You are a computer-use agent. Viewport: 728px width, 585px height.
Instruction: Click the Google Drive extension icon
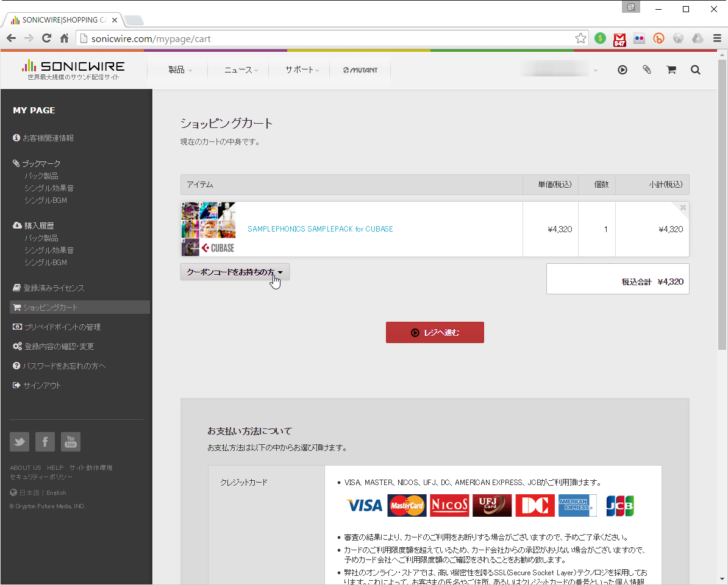[698, 38]
